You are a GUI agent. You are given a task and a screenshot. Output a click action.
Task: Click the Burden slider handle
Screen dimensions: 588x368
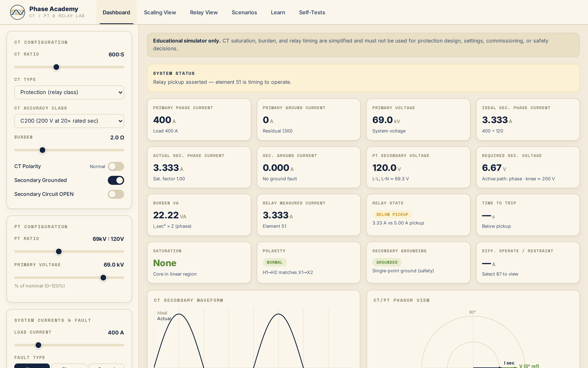tap(42, 150)
